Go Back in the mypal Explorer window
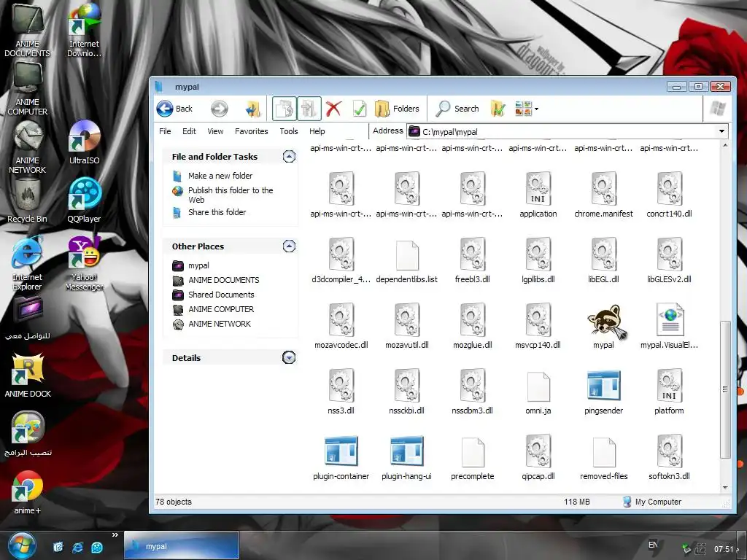 pyautogui.click(x=174, y=109)
